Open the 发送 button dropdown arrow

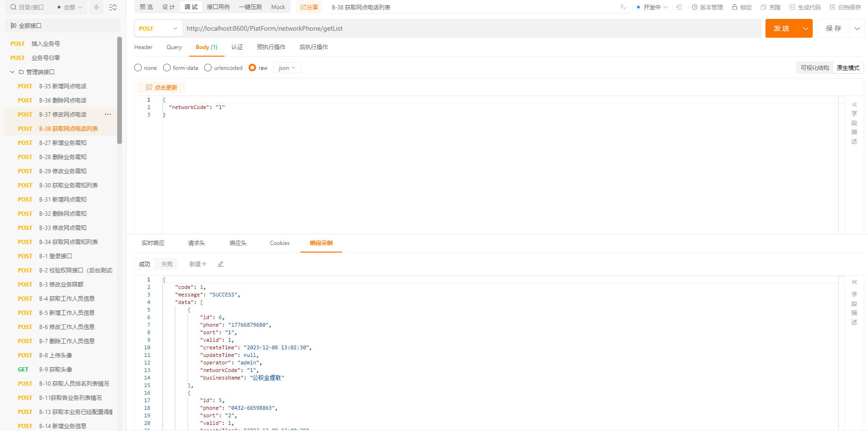[805, 28]
